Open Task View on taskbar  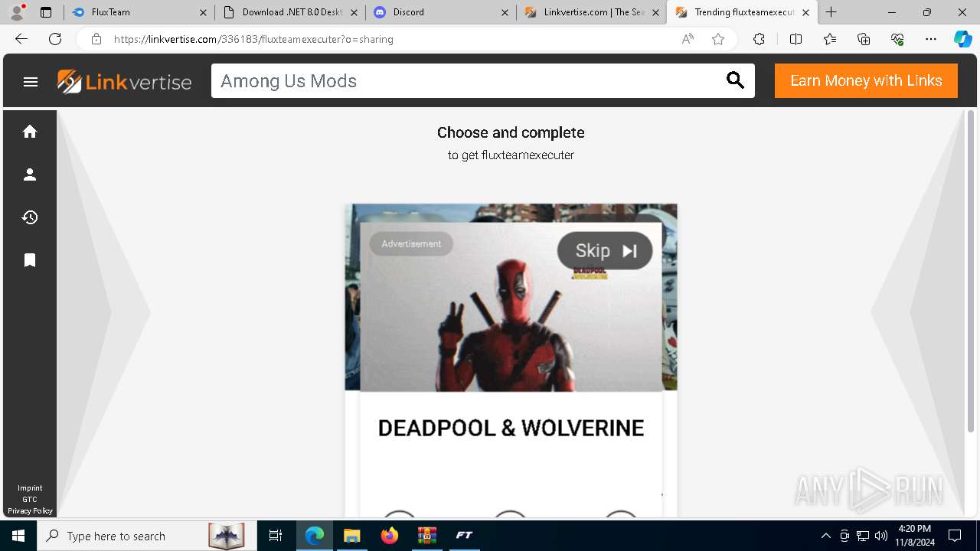[276, 536]
